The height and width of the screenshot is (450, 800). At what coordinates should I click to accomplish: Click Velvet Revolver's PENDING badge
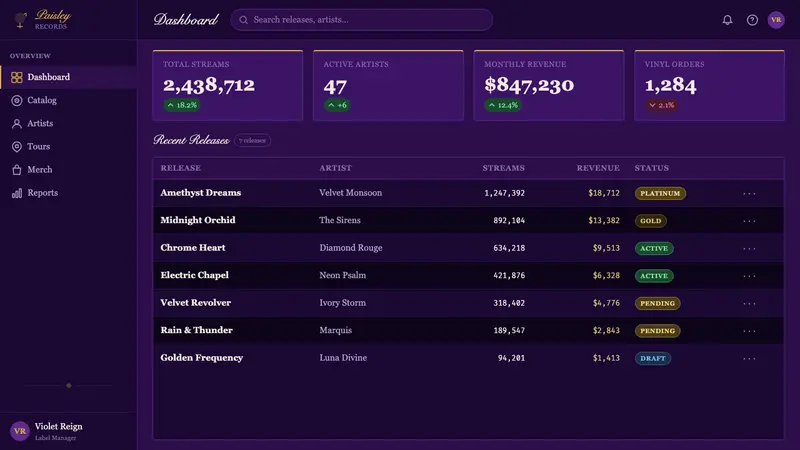(658, 304)
